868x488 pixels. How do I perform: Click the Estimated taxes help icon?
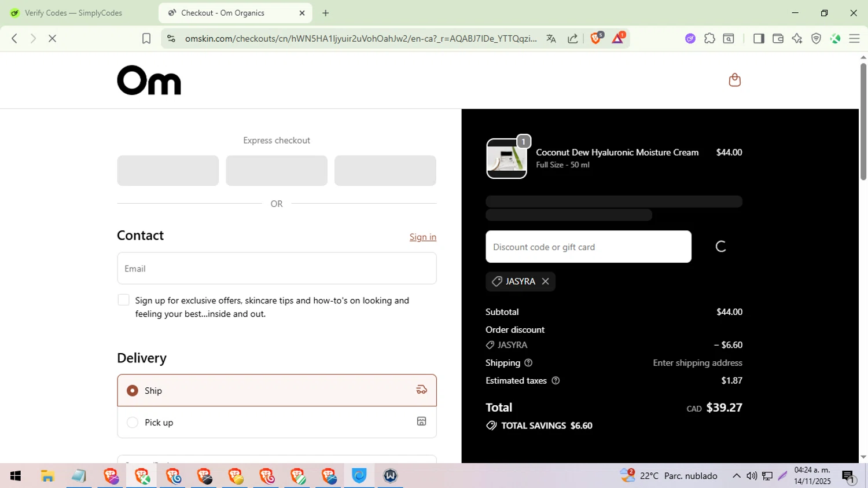556,381
